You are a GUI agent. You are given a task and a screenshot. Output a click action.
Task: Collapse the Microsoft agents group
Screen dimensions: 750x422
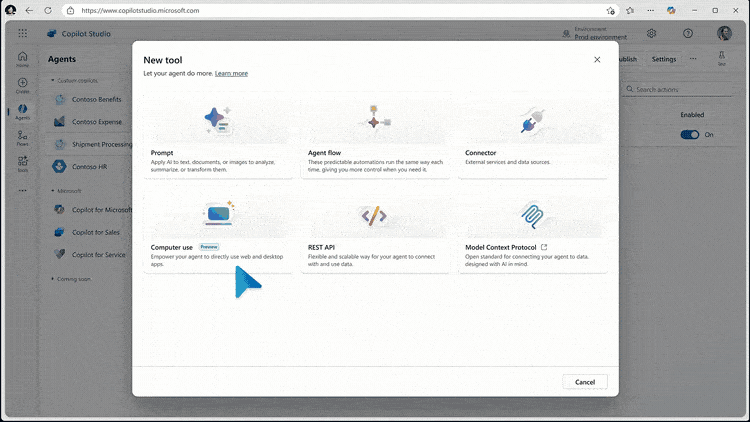[52, 190]
